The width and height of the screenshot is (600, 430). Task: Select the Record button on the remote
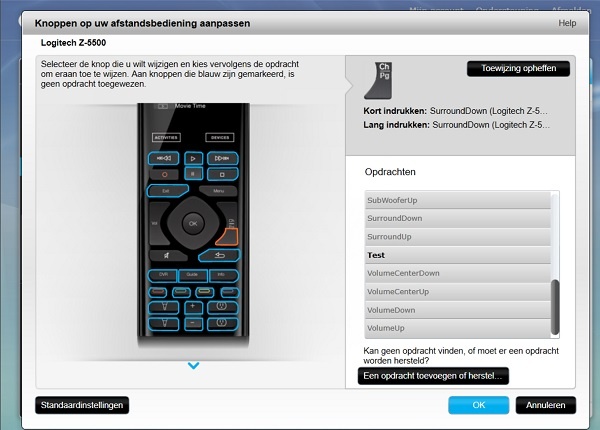pos(164,174)
